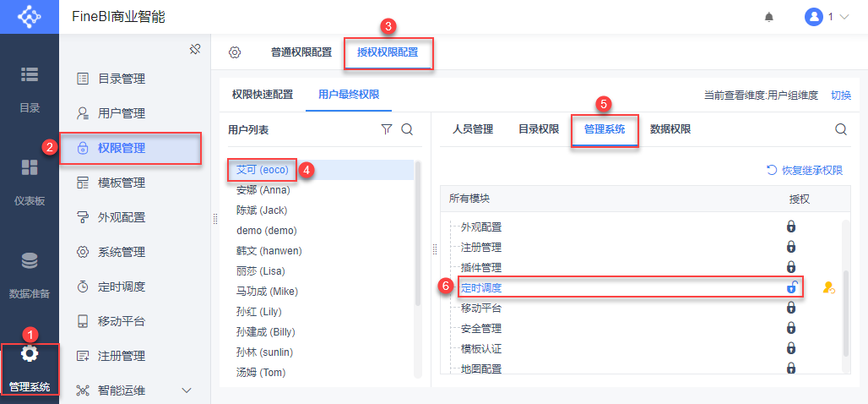Expand the 智能运维 menu chevron
This screenshot has height=404, width=868.
(x=187, y=390)
